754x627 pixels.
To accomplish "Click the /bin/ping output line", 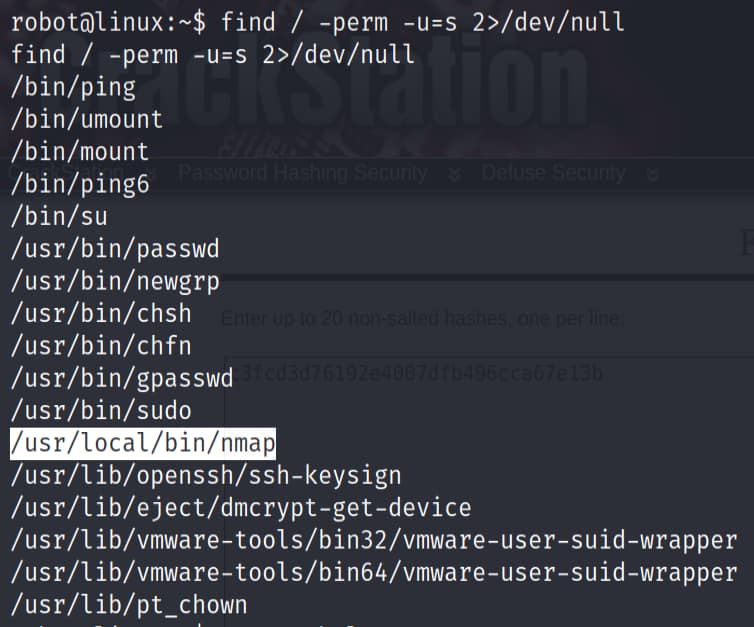I will coord(73,87).
